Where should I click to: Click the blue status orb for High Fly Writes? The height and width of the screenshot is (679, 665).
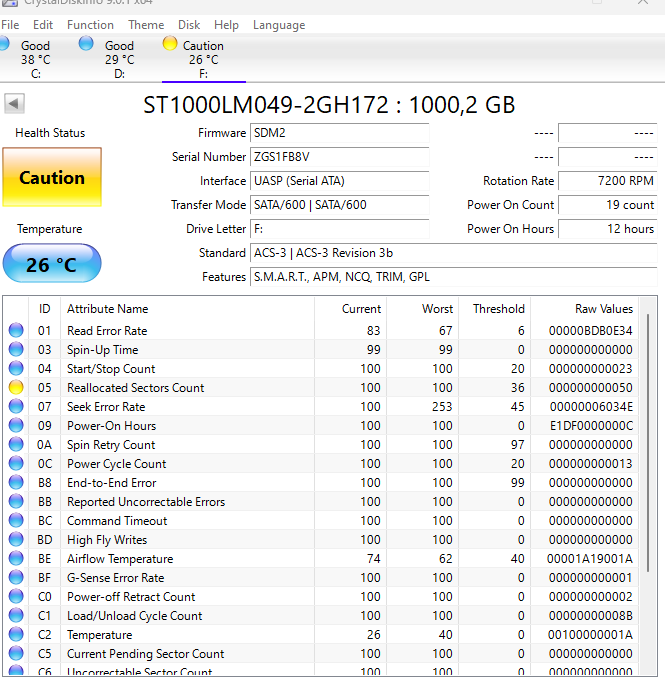pyautogui.click(x=16, y=539)
